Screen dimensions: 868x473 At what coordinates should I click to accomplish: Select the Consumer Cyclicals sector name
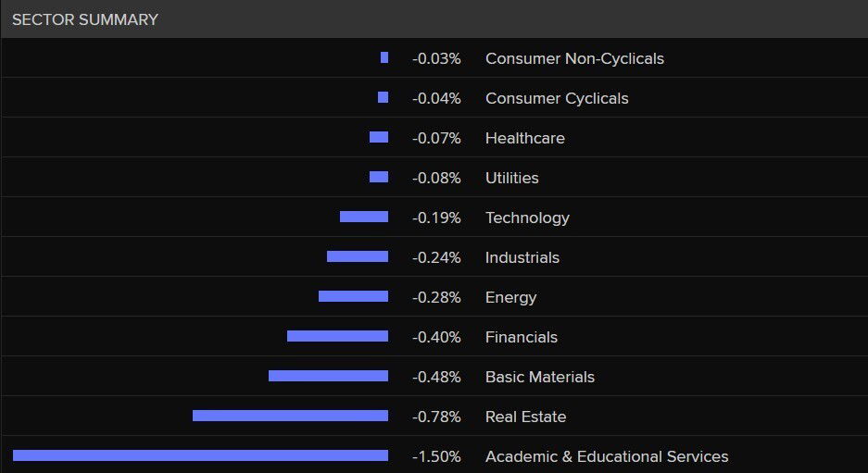(557, 98)
